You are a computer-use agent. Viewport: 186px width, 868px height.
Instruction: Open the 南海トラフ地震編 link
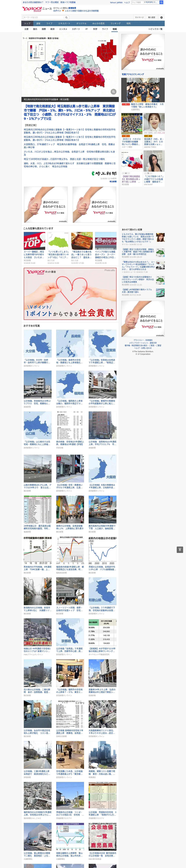coord(68,2)
